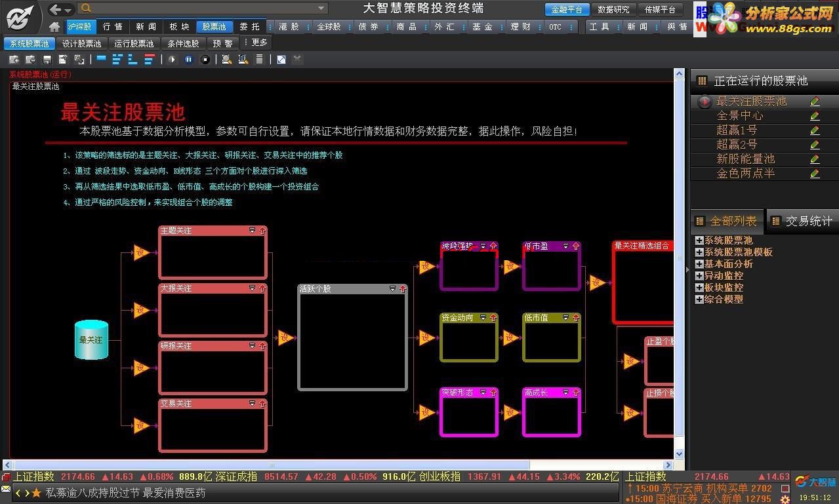Collapse the 主题关注 box via its dropdown arrow
Viewport: 839px width, 504px height.
(x=252, y=231)
